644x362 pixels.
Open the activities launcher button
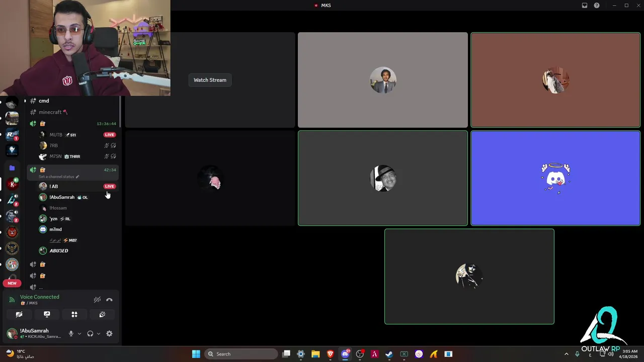[x=74, y=314]
